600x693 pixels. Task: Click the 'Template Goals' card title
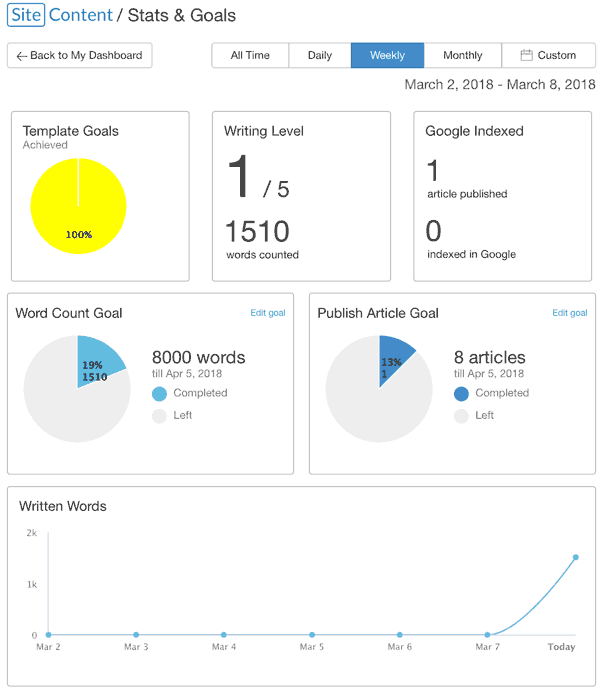click(71, 131)
